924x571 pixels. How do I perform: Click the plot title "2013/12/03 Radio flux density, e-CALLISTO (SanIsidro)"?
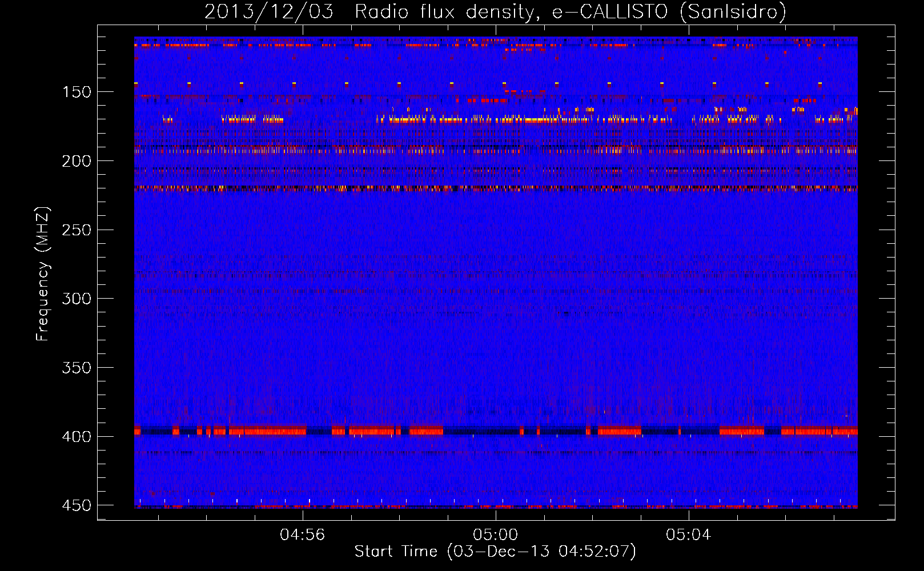pyautogui.click(x=495, y=11)
